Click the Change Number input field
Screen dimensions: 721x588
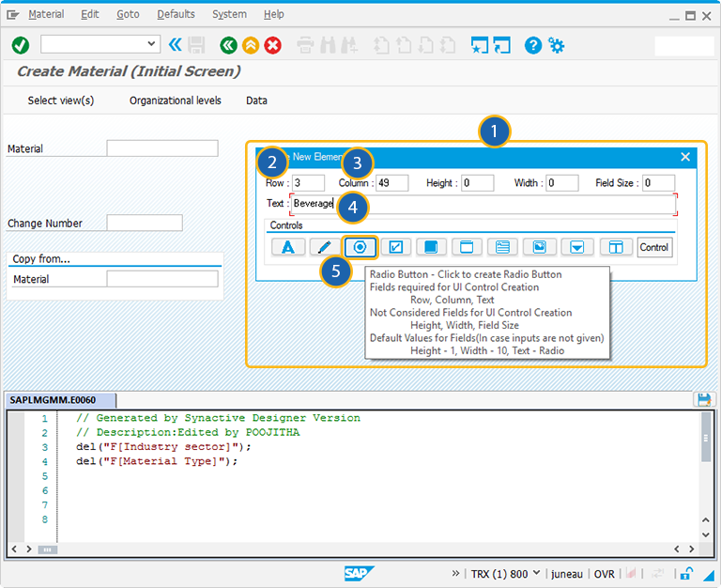(x=145, y=223)
